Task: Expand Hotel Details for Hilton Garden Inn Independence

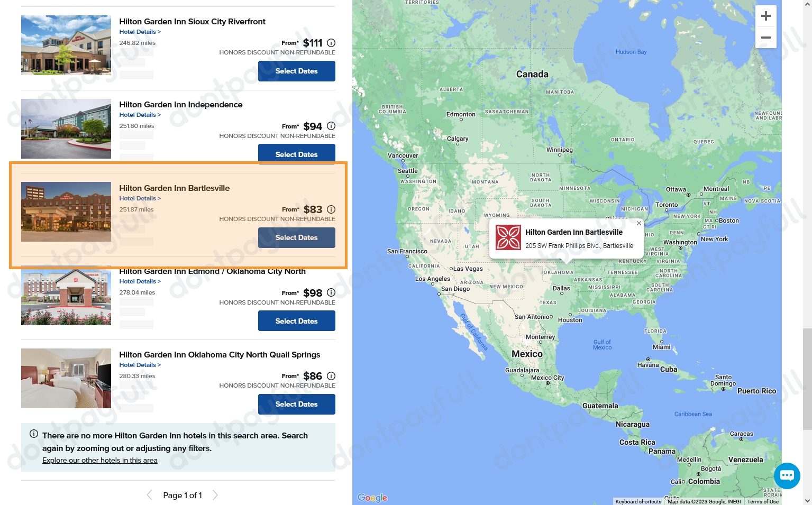Action: (140, 115)
